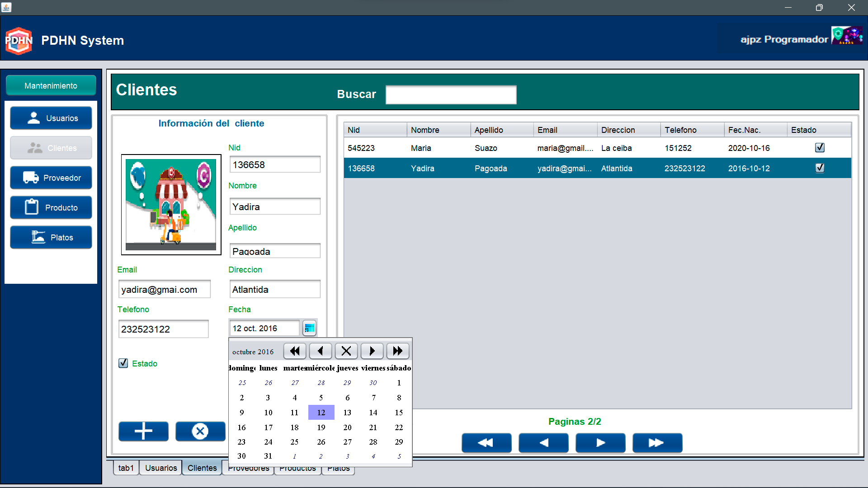Switch to the tab1 bottom tab
Screen dimensions: 868x488
126,468
